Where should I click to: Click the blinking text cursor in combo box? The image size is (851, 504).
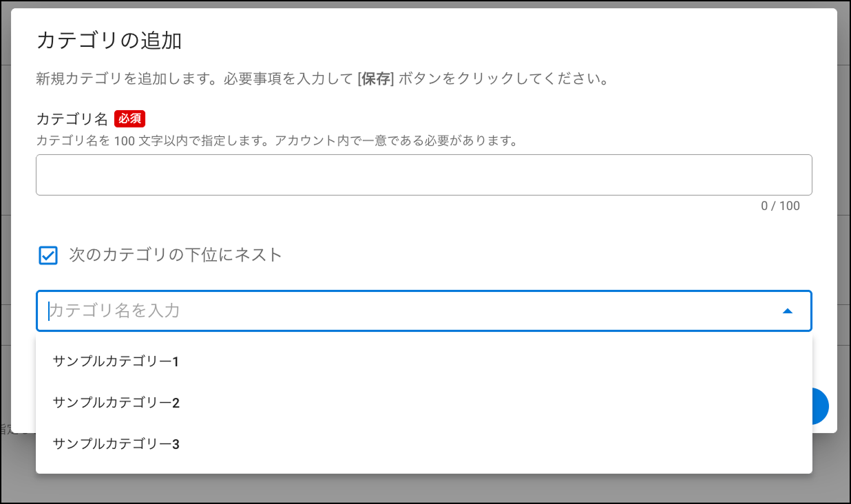click(x=49, y=311)
